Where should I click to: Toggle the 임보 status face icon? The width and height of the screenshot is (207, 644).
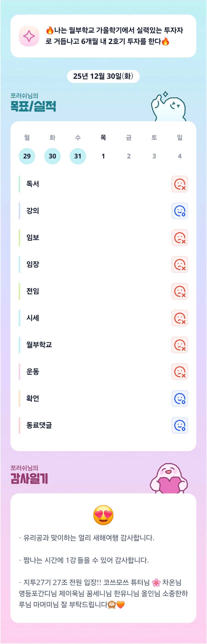click(179, 238)
